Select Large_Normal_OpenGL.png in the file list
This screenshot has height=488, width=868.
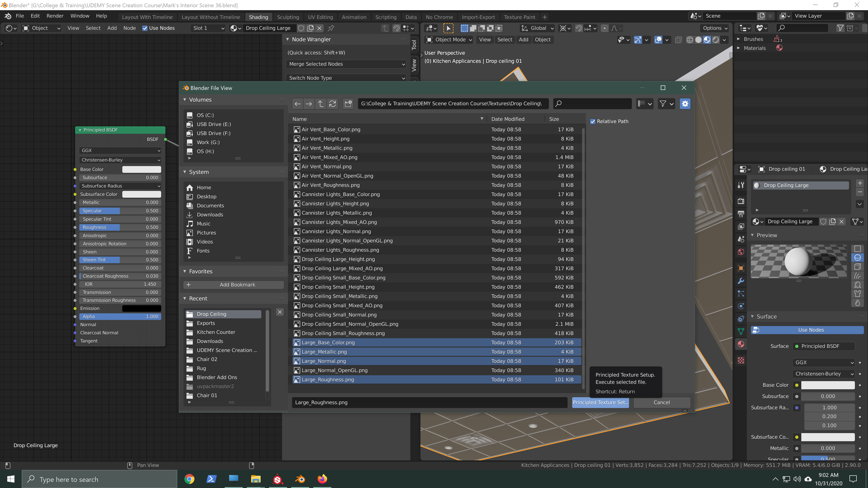click(x=334, y=370)
